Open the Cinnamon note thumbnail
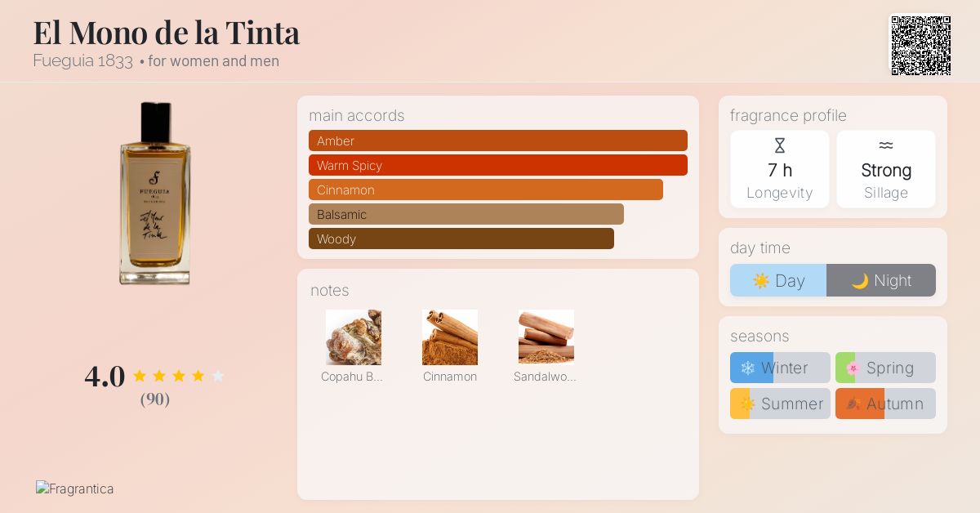 point(450,337)
